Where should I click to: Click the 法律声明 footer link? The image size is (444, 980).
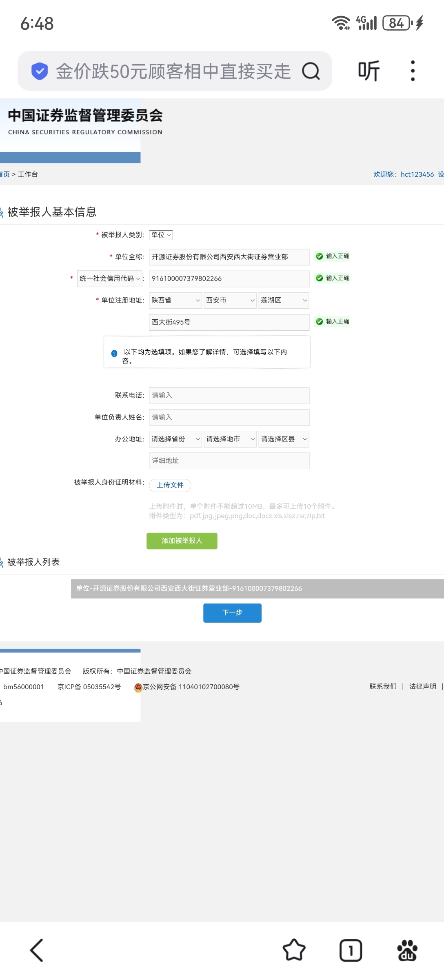pyautogui.click(x=423, y=686)
